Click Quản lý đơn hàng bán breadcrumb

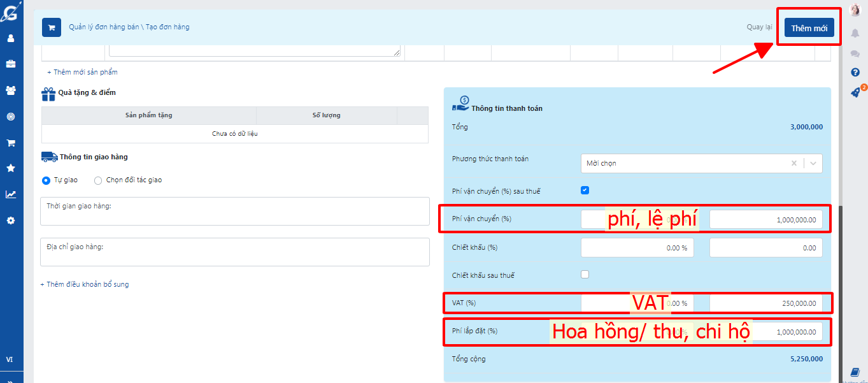[104, 27]
